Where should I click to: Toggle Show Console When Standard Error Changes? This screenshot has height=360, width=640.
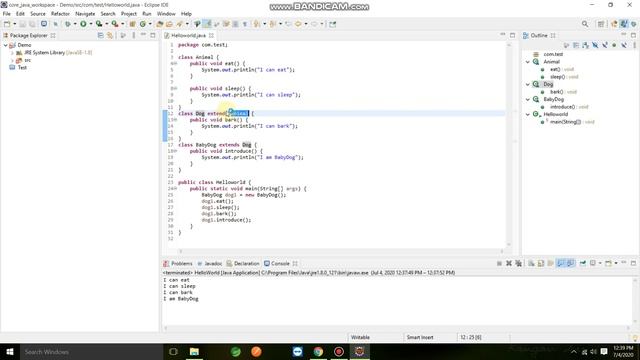[570, 263]
